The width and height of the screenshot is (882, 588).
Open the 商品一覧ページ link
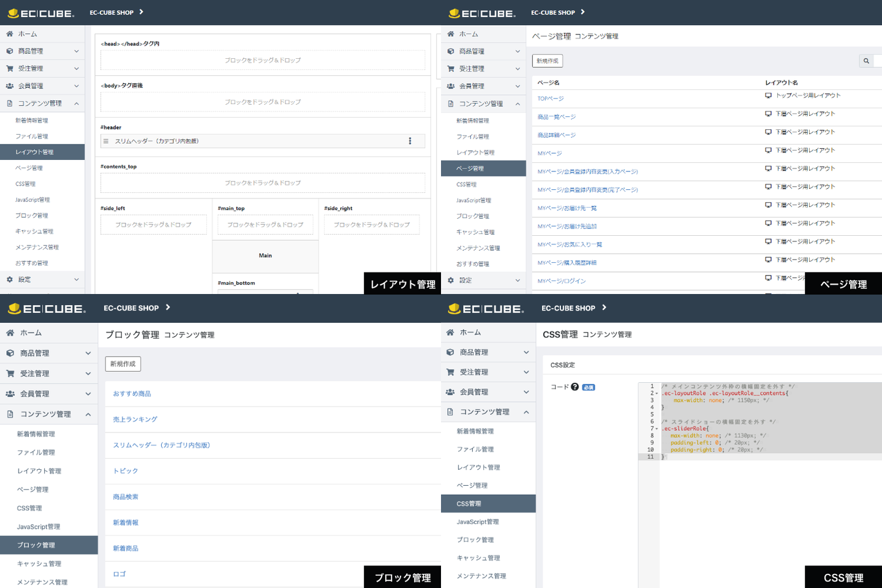tap(557, 117)
